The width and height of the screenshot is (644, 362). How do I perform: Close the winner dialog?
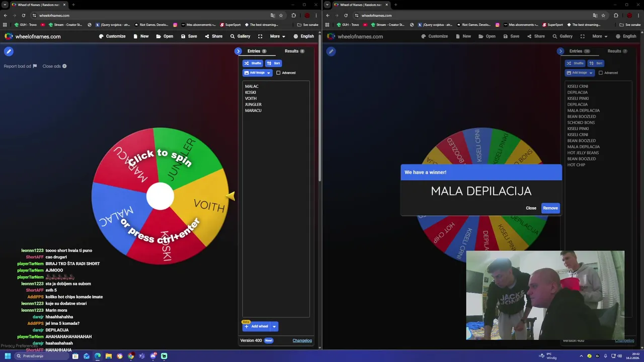(x=531, y=208)
